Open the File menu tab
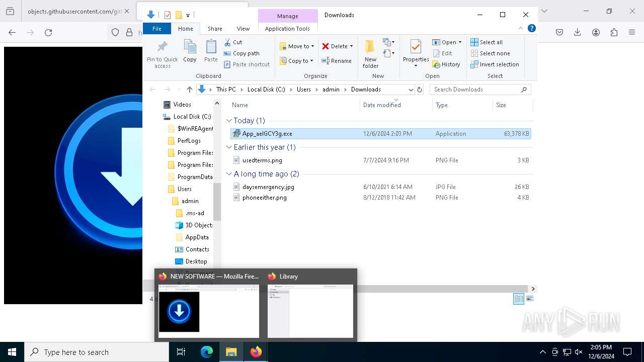This screenshot has width=644, height=362. click(x=157, y=29)
